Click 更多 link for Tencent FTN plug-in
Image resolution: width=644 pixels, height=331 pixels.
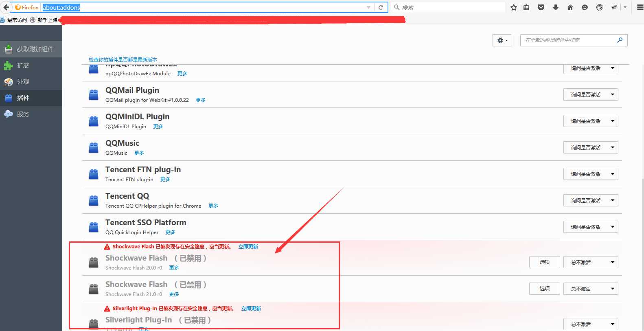(x=165, y=180)
